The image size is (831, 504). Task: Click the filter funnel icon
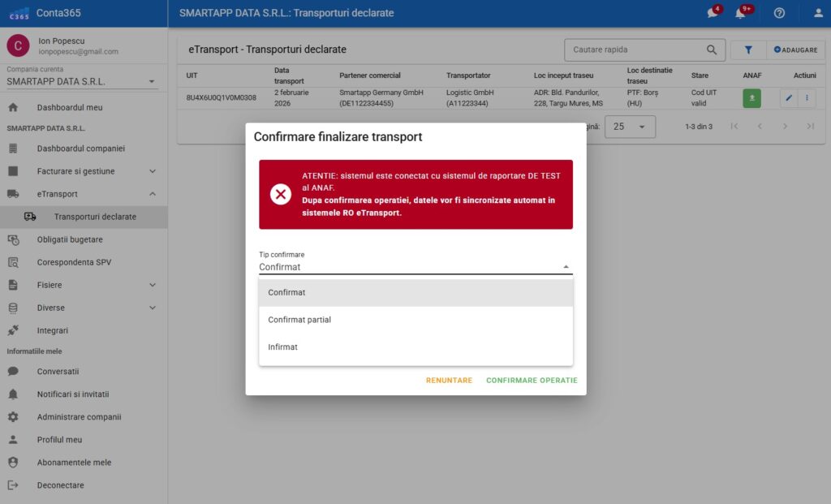(x=748, y=50)
